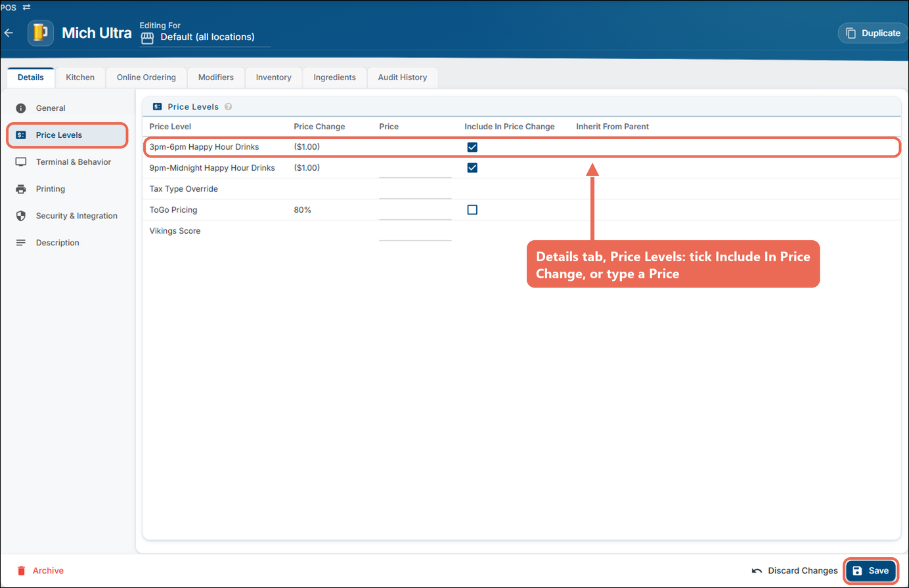Switch to the Modifiers tab
The image size is (909, 588).
click(216, 77)
